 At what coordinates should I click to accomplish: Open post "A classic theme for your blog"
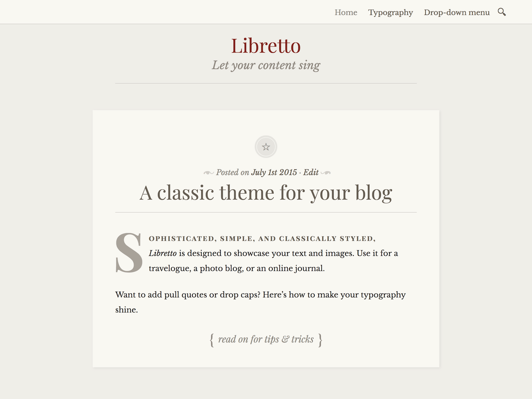point(266,193)
